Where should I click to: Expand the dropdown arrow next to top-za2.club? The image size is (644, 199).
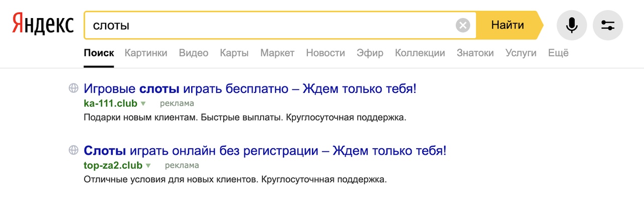(148, 165)
